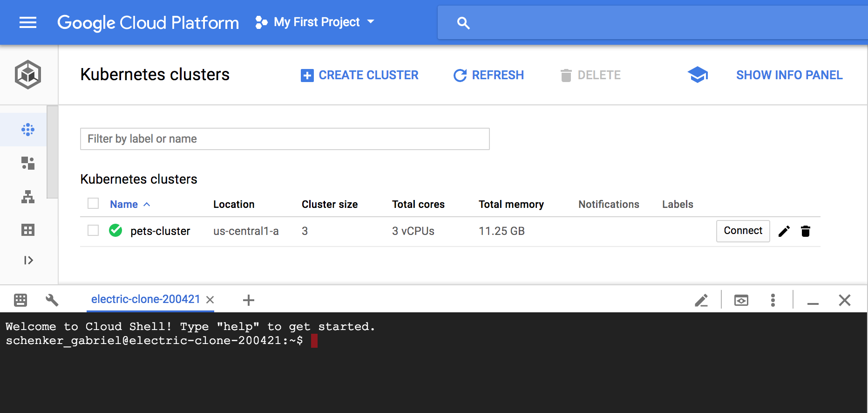This screenshot has width=868, height=413.
Task: Click the 11.25 GB memory cell
Action: coord(502,231)
